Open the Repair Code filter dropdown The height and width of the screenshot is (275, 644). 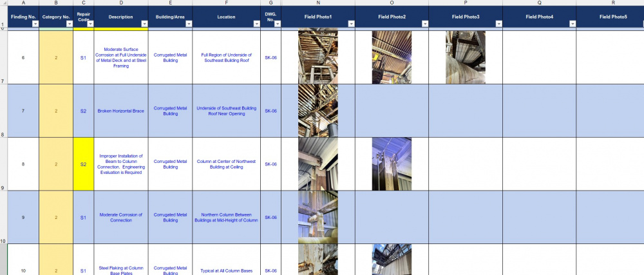coord(90,24)
